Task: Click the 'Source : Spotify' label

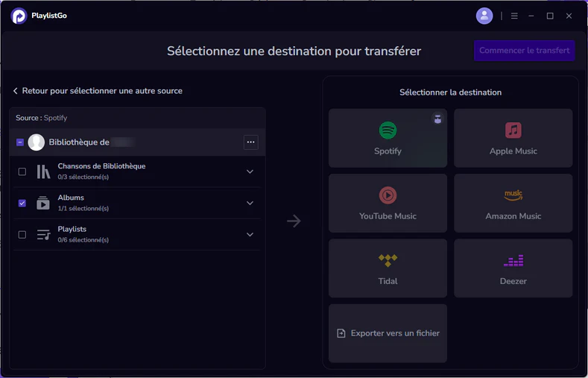Action: coord(42,118)
